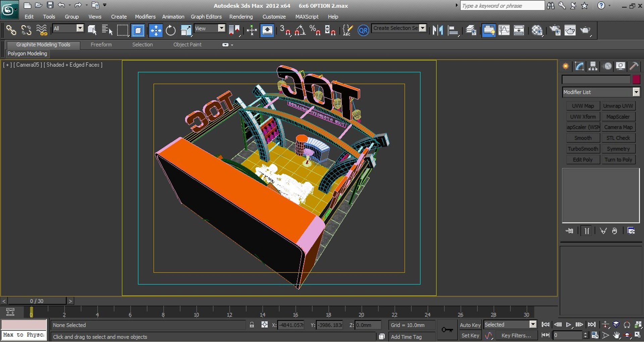Select the Select and Move tool
The width and height of the screenshot is (644, 342).
click(x=156, y=31)
